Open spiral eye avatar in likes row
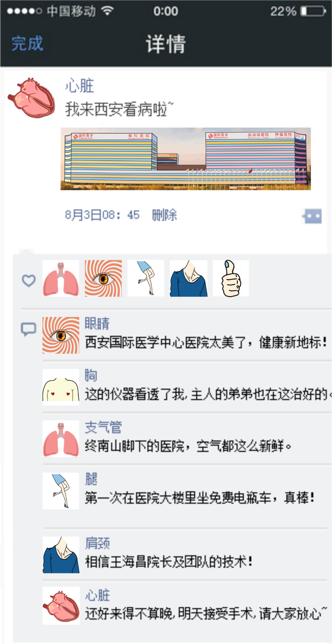Image resolution: width=332 pixels, height=644 pixels. pos(103,278)
